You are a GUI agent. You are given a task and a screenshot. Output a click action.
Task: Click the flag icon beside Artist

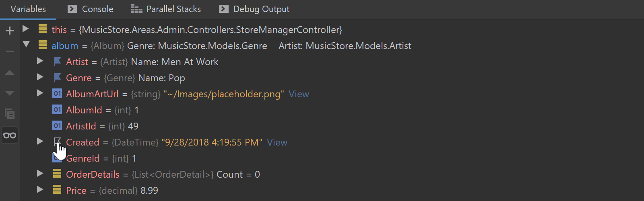tap(57, 62)
